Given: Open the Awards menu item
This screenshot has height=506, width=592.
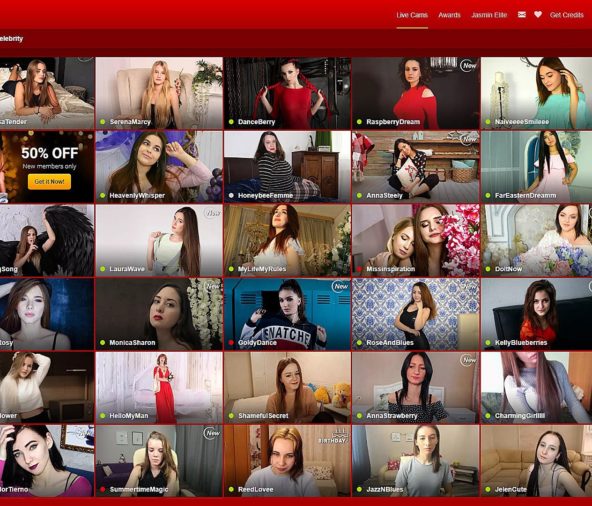Looking at the screenshot, I should tap(449, 15).
